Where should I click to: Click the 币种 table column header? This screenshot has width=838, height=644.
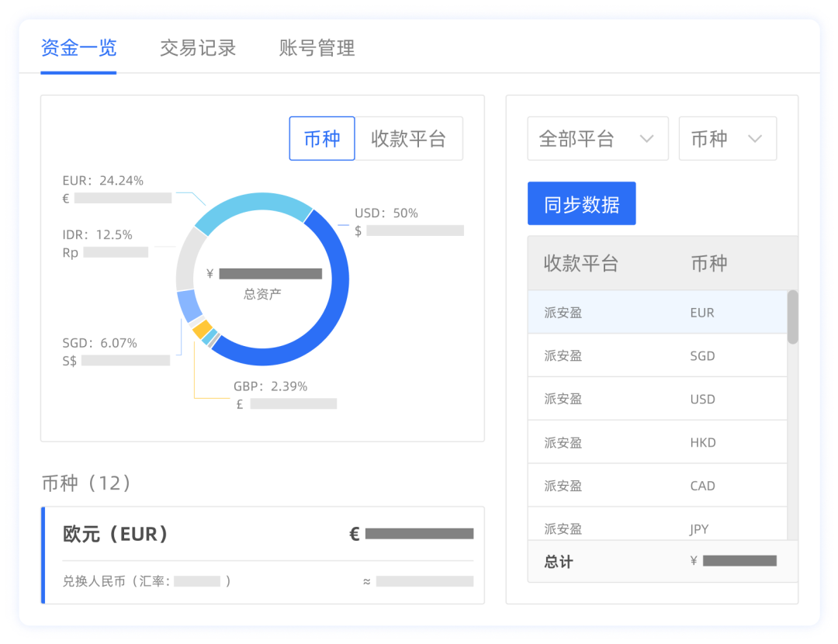click(x=708, y=263)
